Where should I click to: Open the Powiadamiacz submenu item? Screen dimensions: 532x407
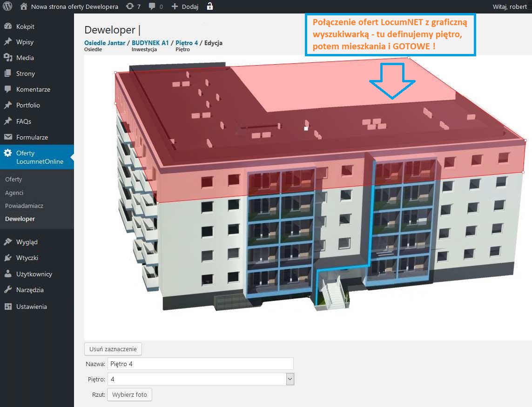tap(24, 206)
